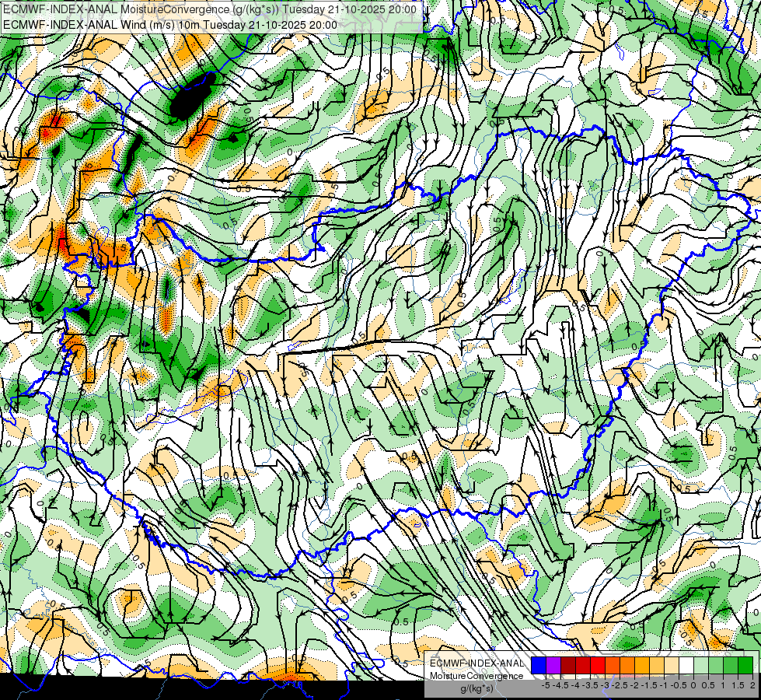Click the Wind (m/s) 10m title line
The height and width of the screenshot is (700, 761).
(x=170, y=24)
